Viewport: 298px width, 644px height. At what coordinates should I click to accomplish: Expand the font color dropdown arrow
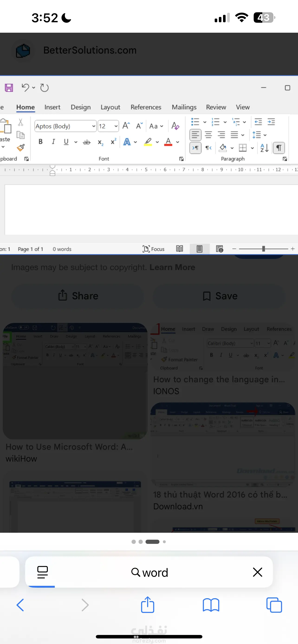[177, 142]
